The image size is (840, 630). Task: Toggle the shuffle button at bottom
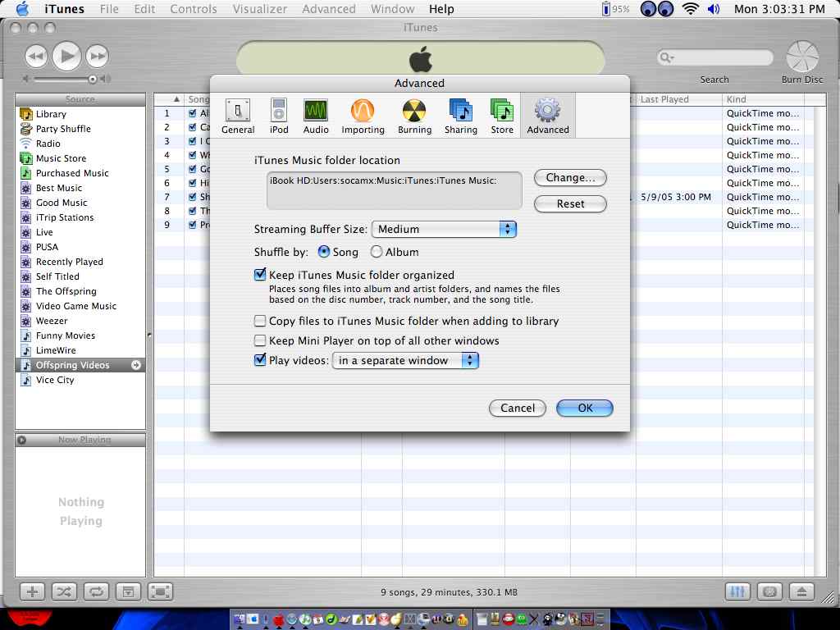point(64,591)
